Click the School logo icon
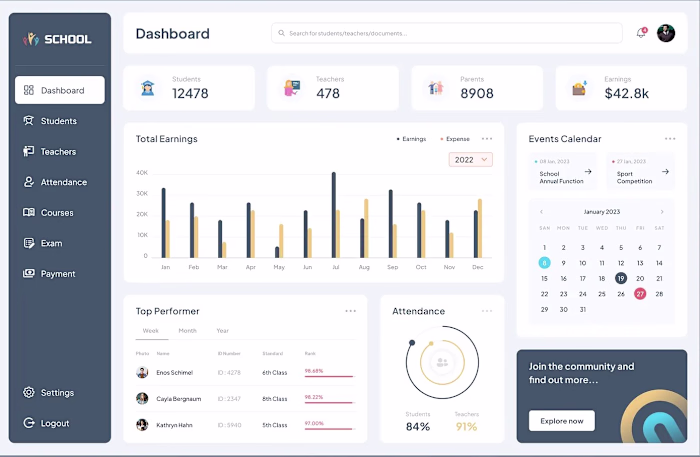Viewport: 700px width, 457px height. click(x=31, y=39)
